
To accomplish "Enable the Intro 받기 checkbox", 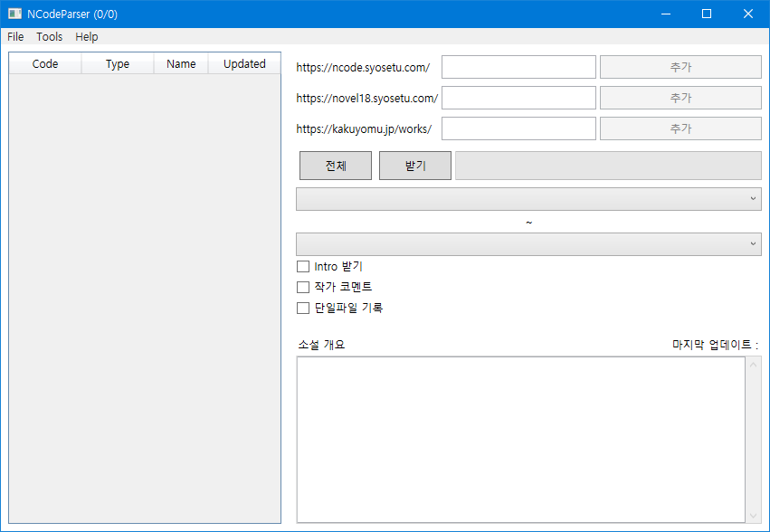I will click(x=303, y=267).
